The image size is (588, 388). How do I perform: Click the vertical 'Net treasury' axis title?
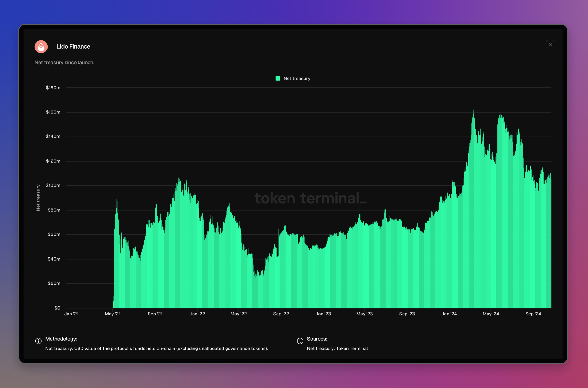[x=38, y=198]
